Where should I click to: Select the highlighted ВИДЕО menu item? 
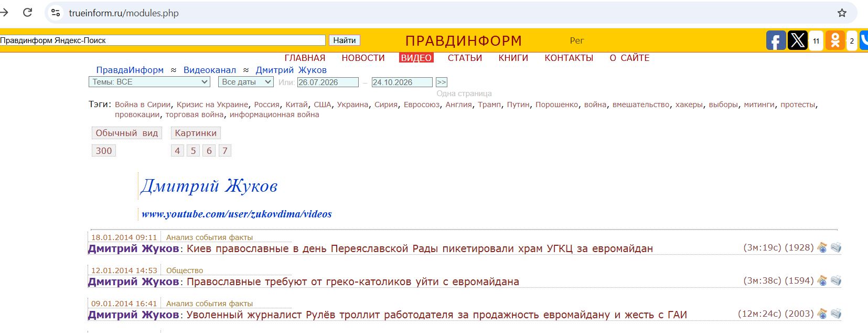[416, 58]
